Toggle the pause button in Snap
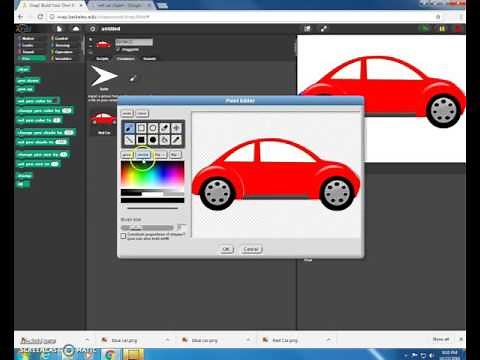The height and width of the screenshot is (360, 480). pos(442,29)
